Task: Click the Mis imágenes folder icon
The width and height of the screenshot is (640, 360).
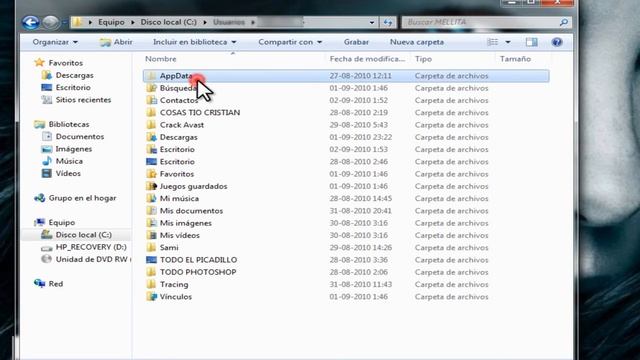Action: tap(151, 223)
